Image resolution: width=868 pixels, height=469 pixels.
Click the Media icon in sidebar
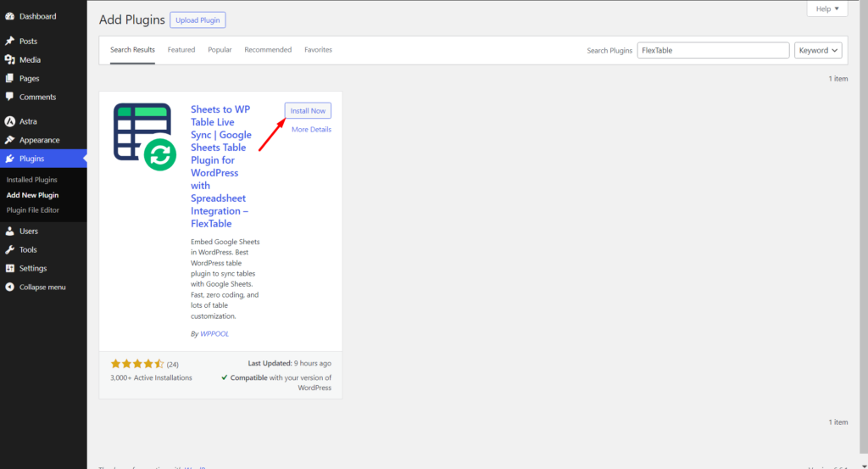10,60
